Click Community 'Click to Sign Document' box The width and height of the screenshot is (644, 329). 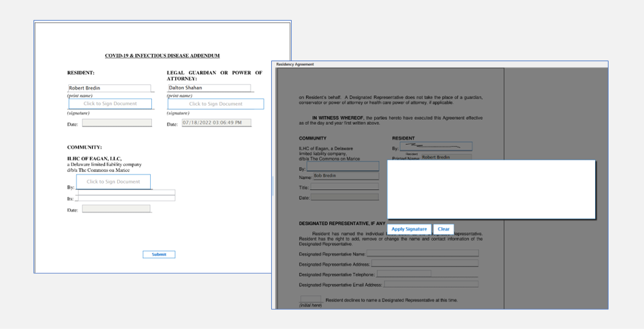click(x=113, y=182)
